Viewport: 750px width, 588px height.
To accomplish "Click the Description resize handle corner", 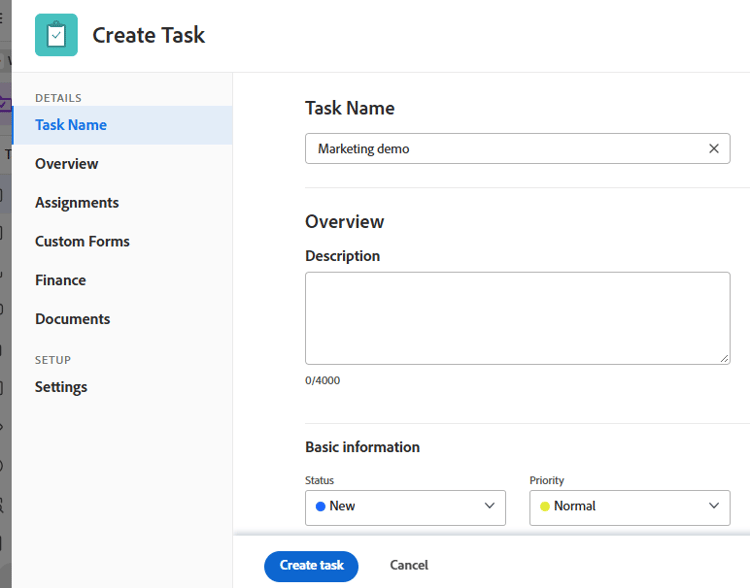I will pos(724,359).
